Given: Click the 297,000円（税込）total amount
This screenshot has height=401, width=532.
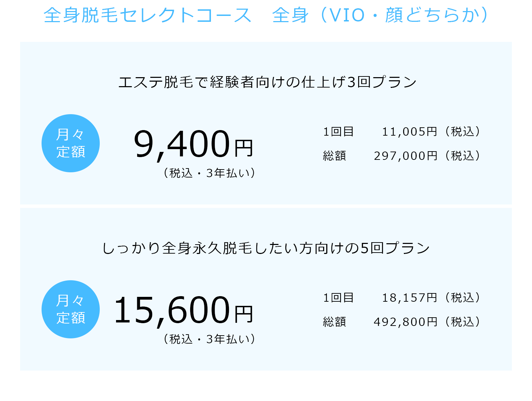Looking at the screenshot, I should click(428, 156).
